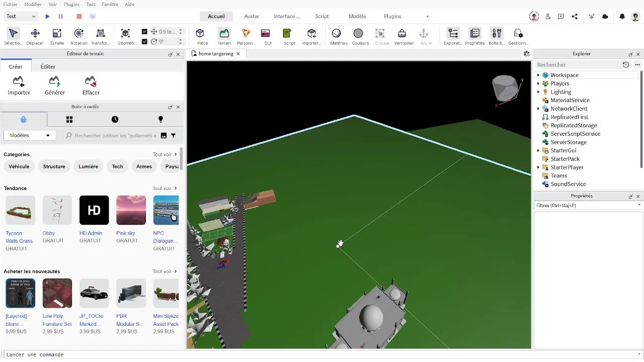Select the Véhicule category chip
Image resolution: width=644 pixels, height=362 pixels.
click(19, 166)
